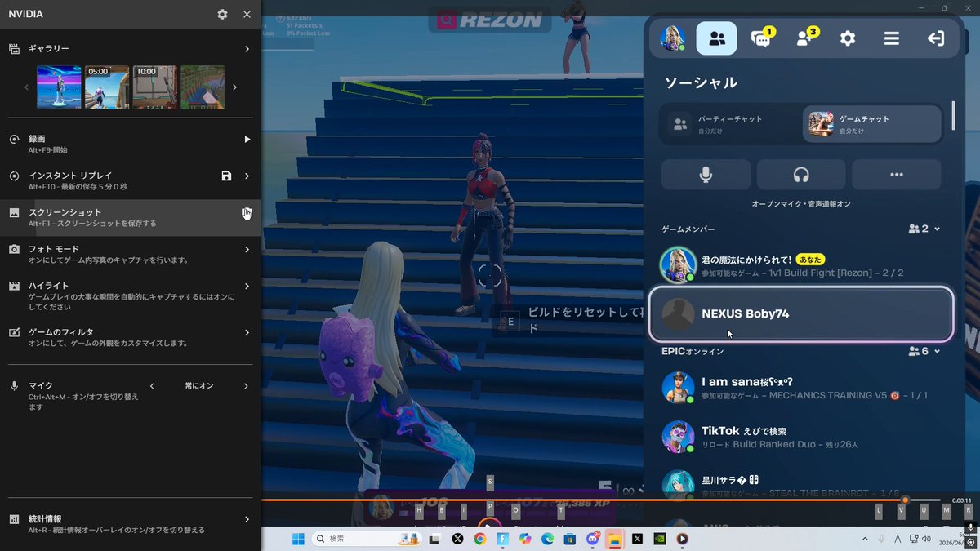Open Task View from taskbar

tap(434, 539)
